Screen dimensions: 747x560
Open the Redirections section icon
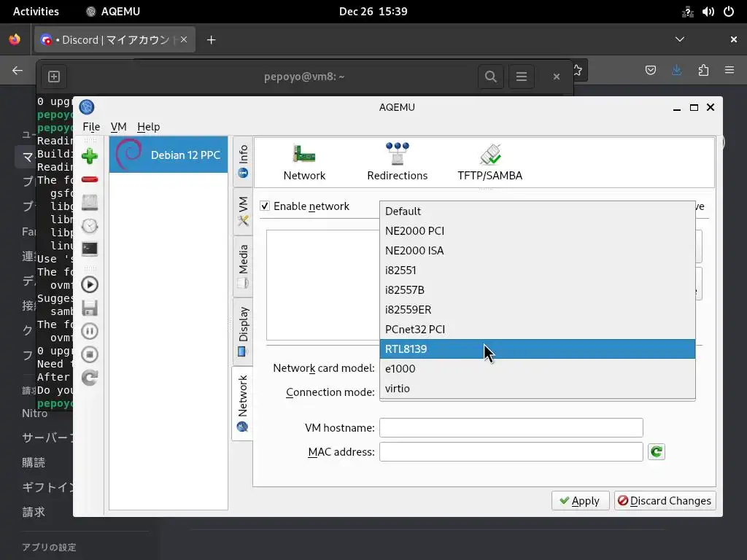[x=398, y=163]
